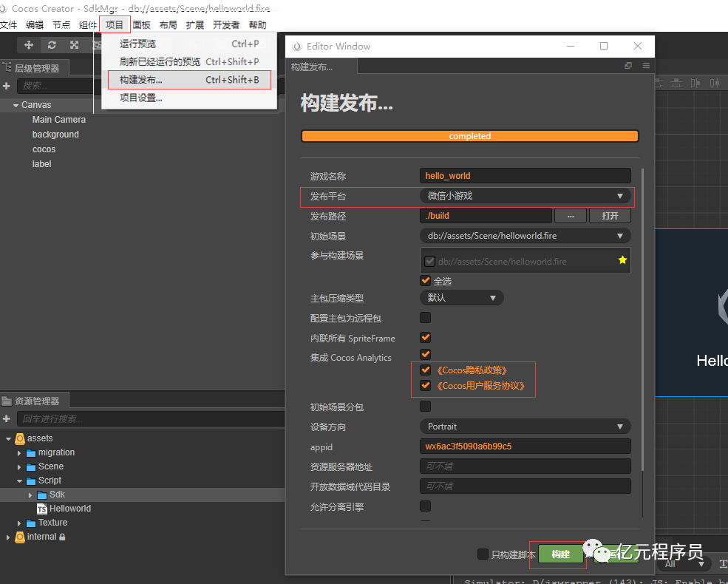Click the Editor Window Cocos logo
The width and height of the screenshot is (728, 584).
(296, 47)
